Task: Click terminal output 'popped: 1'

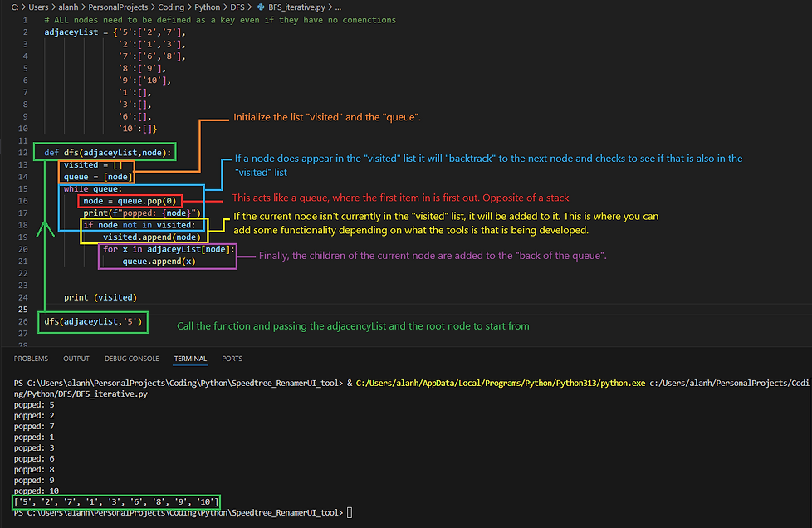Action: [x=34, y=438]
